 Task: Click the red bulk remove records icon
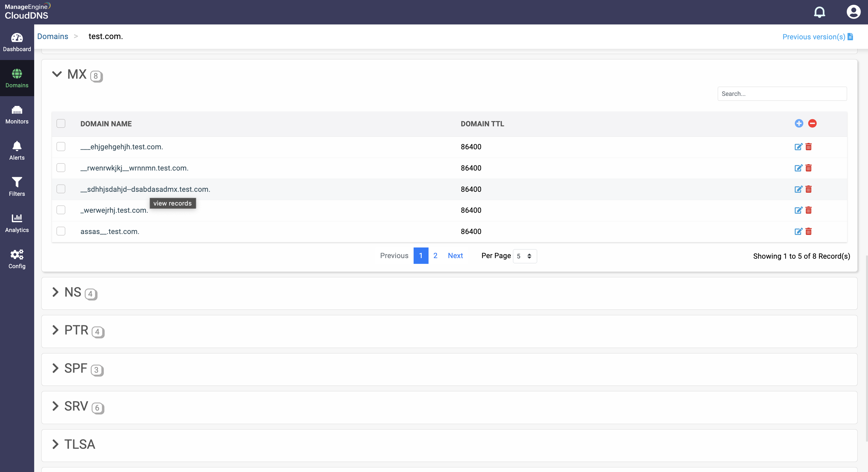point(812,123)
